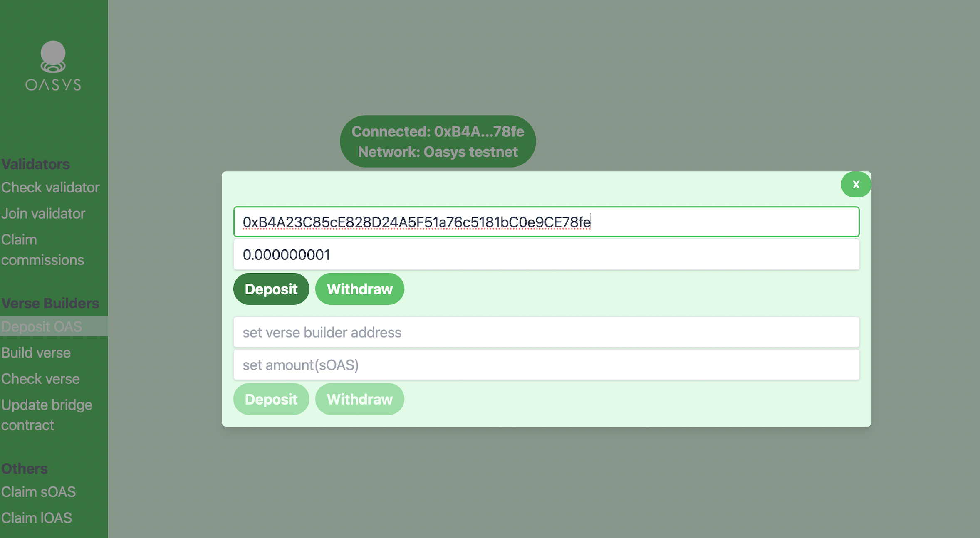The width and height of the screenshot is (980, 538).
Task: Focus the 'set verse builder address' field
Action: pos(546,332)
